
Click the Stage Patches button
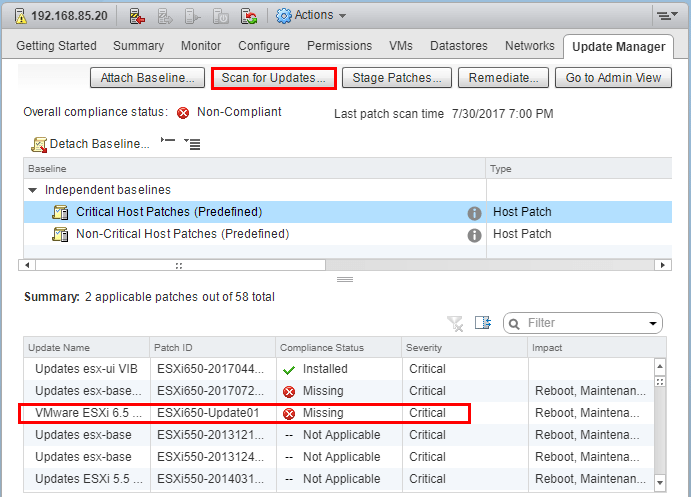pyautogui.click(x=397, y=78)
